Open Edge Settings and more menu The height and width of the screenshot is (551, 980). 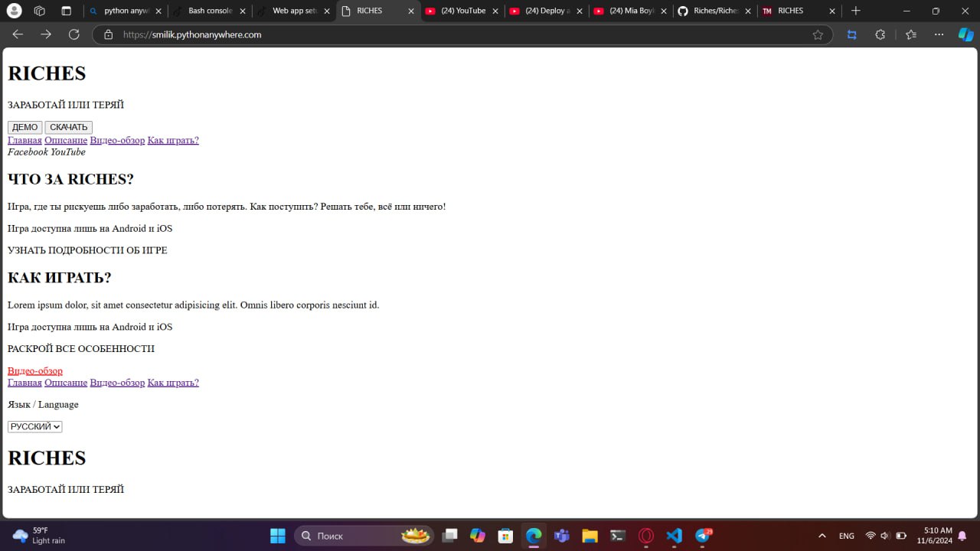(939, 34)
